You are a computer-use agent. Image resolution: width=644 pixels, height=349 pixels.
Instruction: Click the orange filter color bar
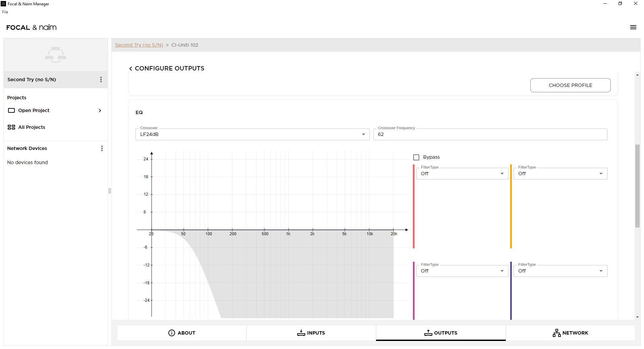coord(511,206)
